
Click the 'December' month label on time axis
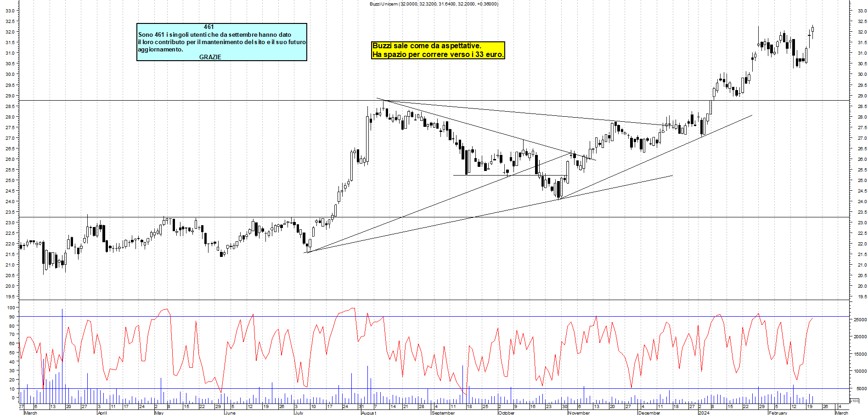[649, 413]
